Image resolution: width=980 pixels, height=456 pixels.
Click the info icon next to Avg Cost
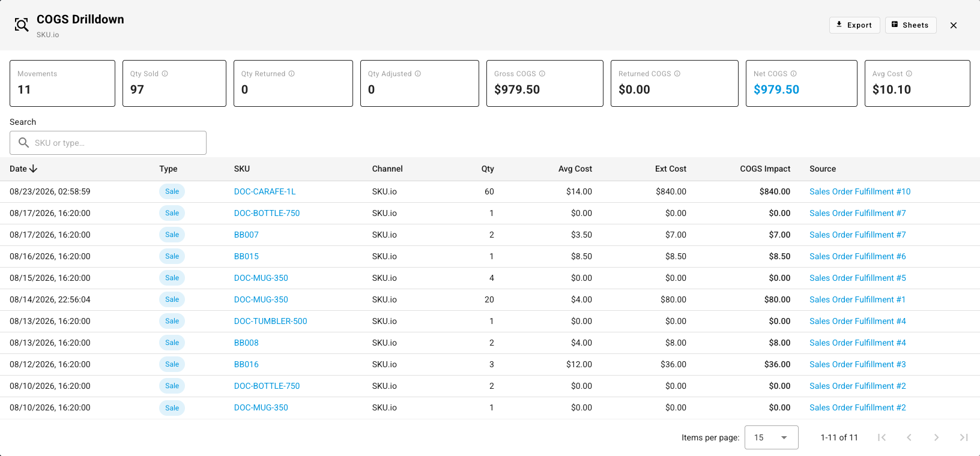click(909, 74)
